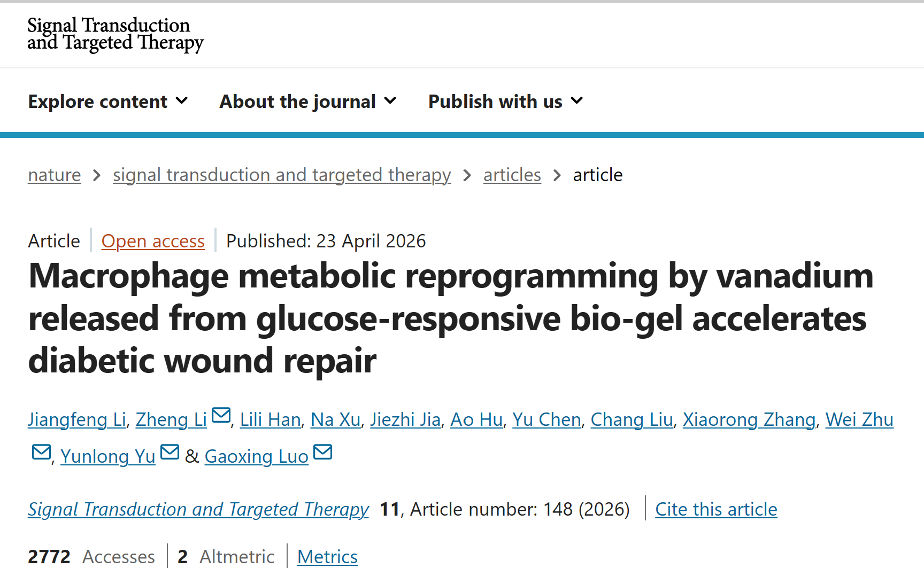Expand the Publish with us menu
The height and width of the screenshot is (576, 924).
506,102
